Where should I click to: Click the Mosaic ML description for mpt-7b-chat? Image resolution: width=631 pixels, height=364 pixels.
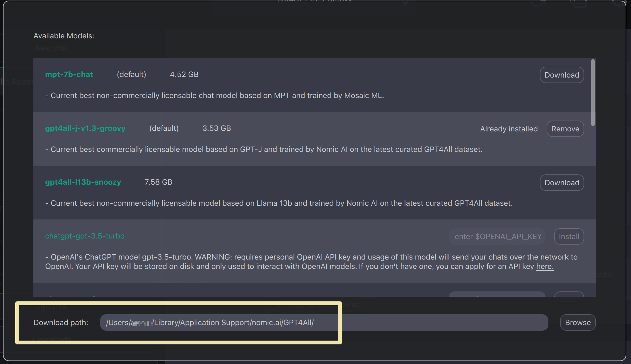pos(214,95)
